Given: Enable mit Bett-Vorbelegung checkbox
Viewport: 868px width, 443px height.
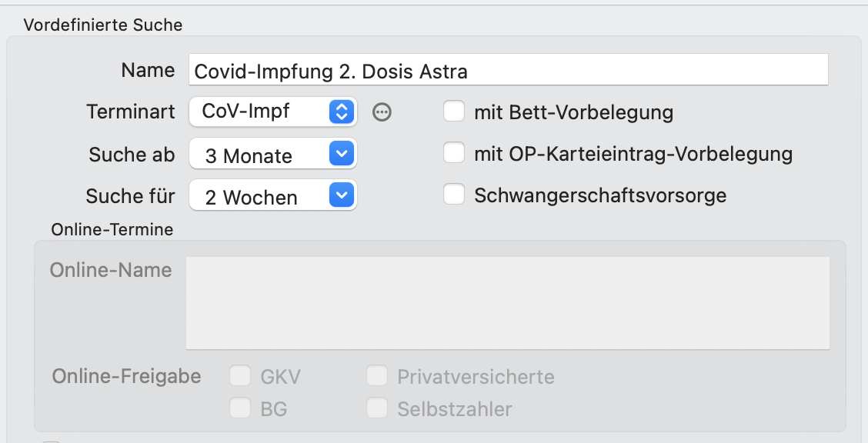Looking at the screenshot, I should click(454, 112).
